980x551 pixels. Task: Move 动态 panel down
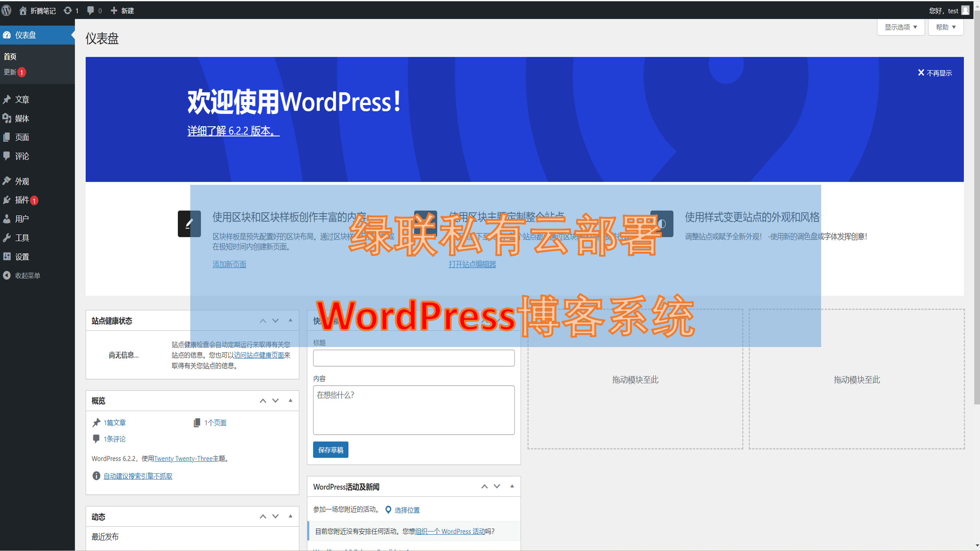coord(276,517)
